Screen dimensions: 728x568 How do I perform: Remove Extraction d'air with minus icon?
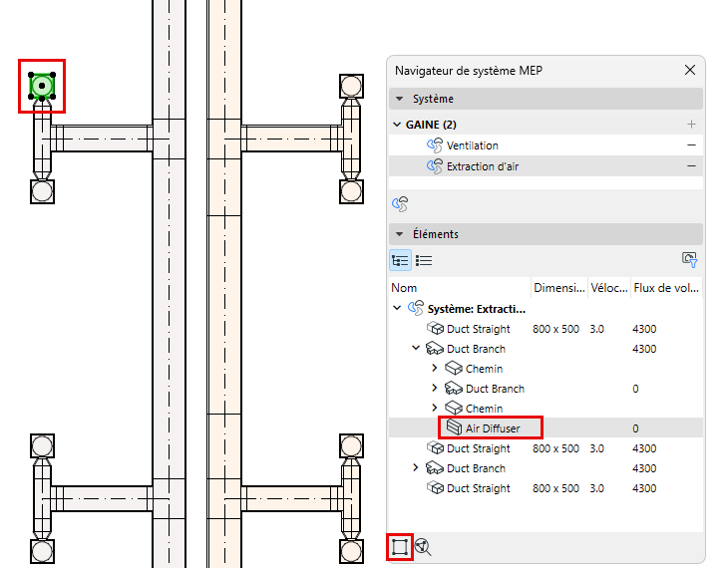click(x=691, y=166)
